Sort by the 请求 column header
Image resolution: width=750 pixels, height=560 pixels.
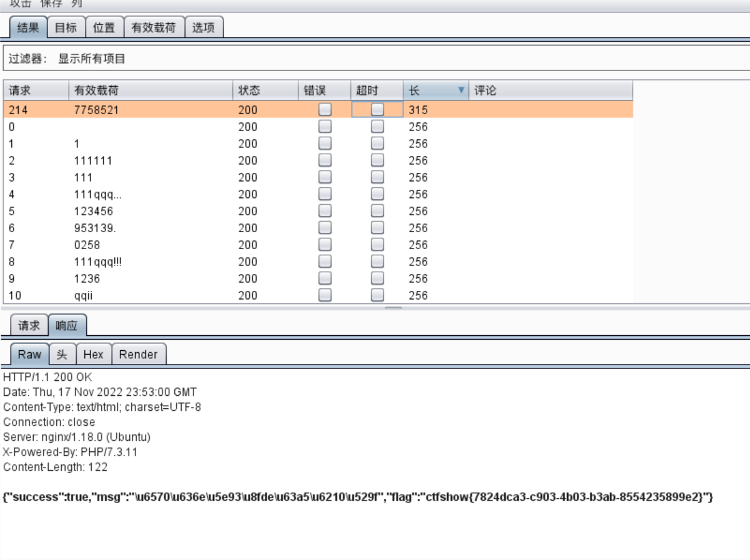(36, 91)
